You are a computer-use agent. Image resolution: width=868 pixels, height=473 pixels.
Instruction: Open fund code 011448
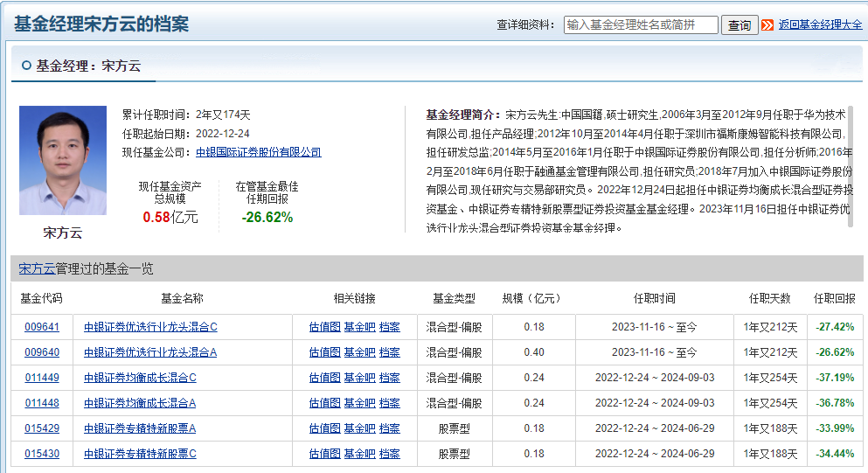tap(42, 403)
